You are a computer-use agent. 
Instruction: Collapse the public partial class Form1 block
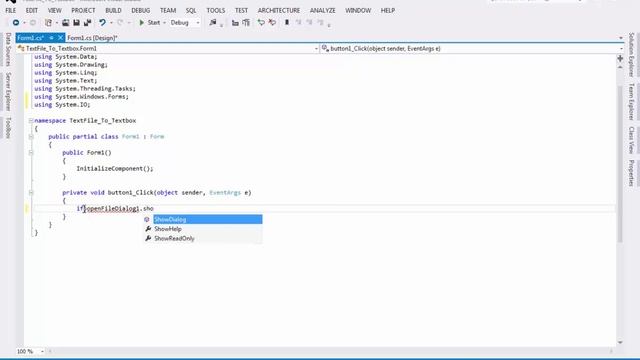coord(31,137)
